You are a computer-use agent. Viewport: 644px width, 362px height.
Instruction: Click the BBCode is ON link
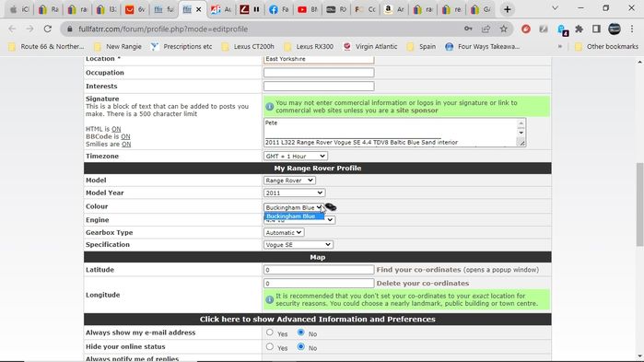click(125, 136)
